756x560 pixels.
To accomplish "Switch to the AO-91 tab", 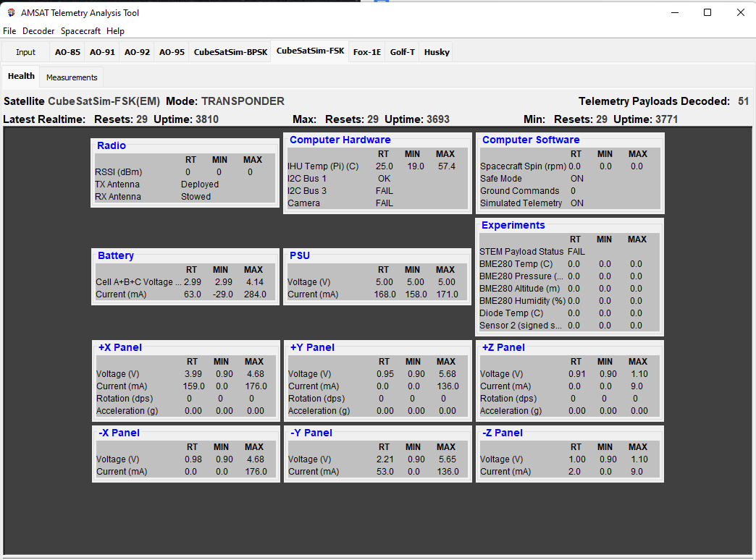I will (x=102, y=52).
